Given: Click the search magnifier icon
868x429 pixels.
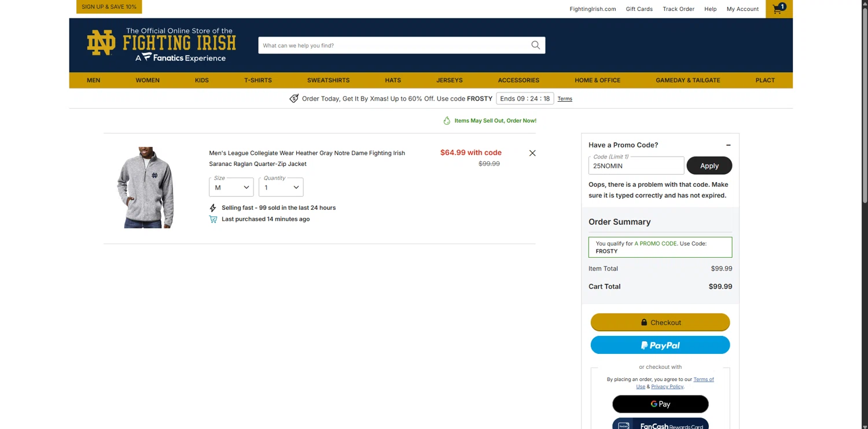Looking at the screenshot, I should [535, 45].
